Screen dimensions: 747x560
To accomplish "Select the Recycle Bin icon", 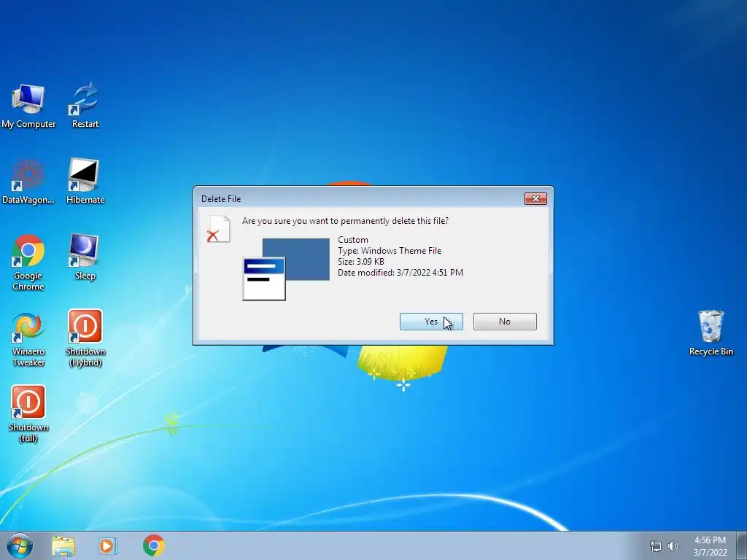I will pyautogui.click(x=711, y=333).
